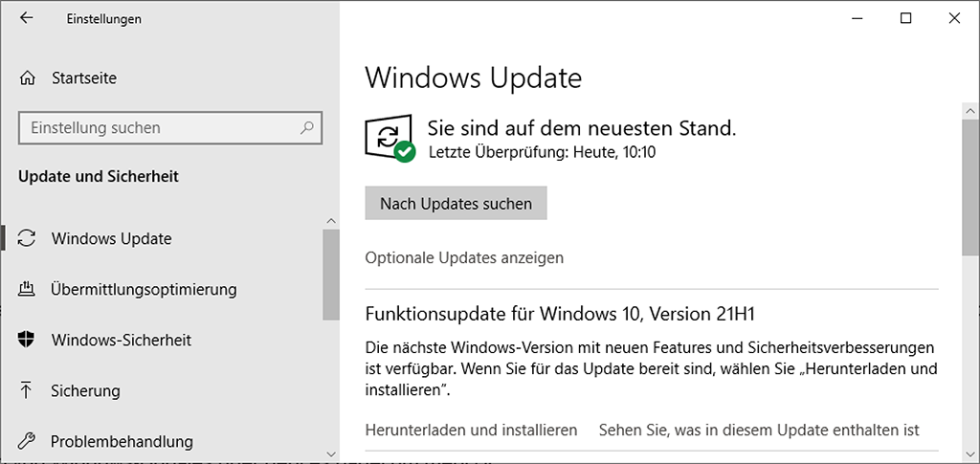Click the Problembehandlung wrench icon

pyautogui.click(x=29, y=441)
